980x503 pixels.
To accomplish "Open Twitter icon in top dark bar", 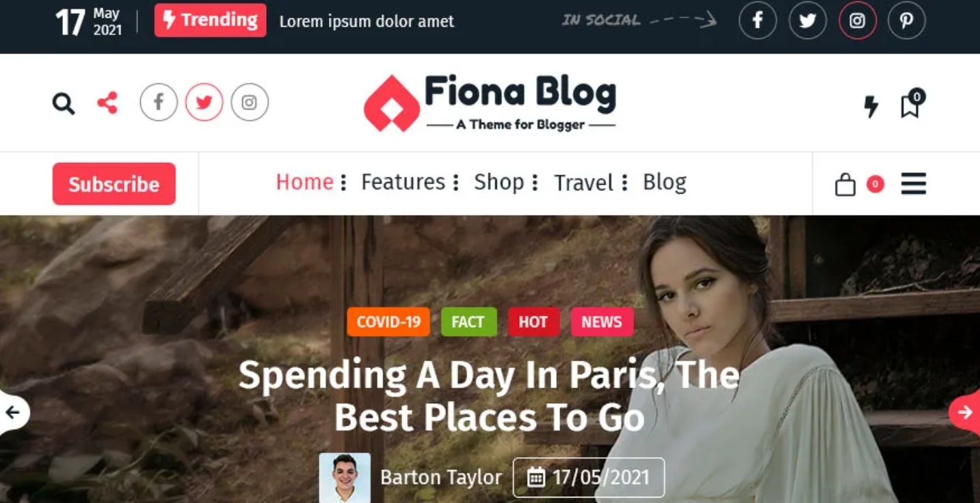I will (x=808, y=21).
